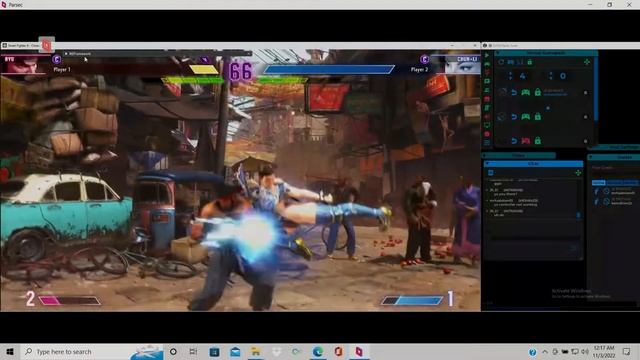640x360 pixels.
Task: Click the green gamepad icon in the first row
Action: coord(526,93)
